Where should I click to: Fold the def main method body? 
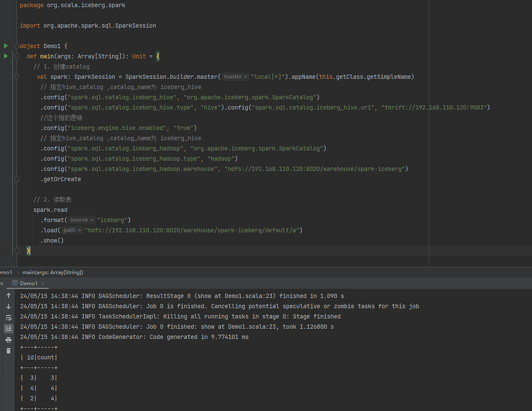(x=17, y=57)
